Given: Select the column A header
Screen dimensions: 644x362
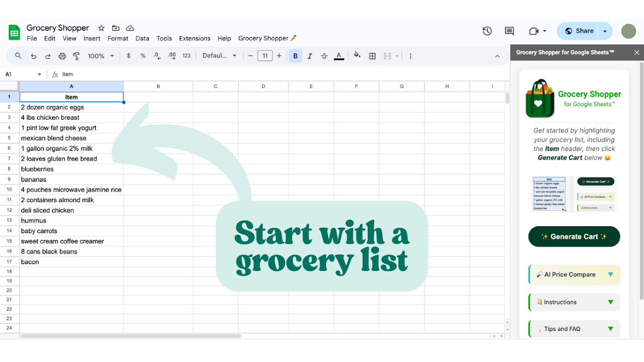Looking at the screenshot, I should [x=71, y=86].
